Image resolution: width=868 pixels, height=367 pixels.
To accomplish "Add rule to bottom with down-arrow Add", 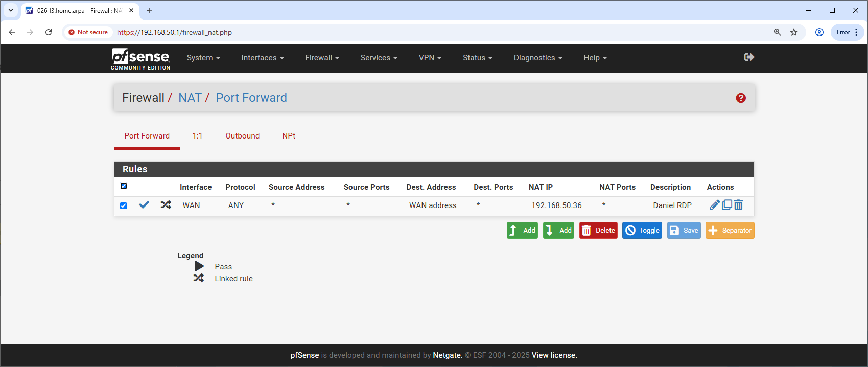I will click(x=558, y=230).
